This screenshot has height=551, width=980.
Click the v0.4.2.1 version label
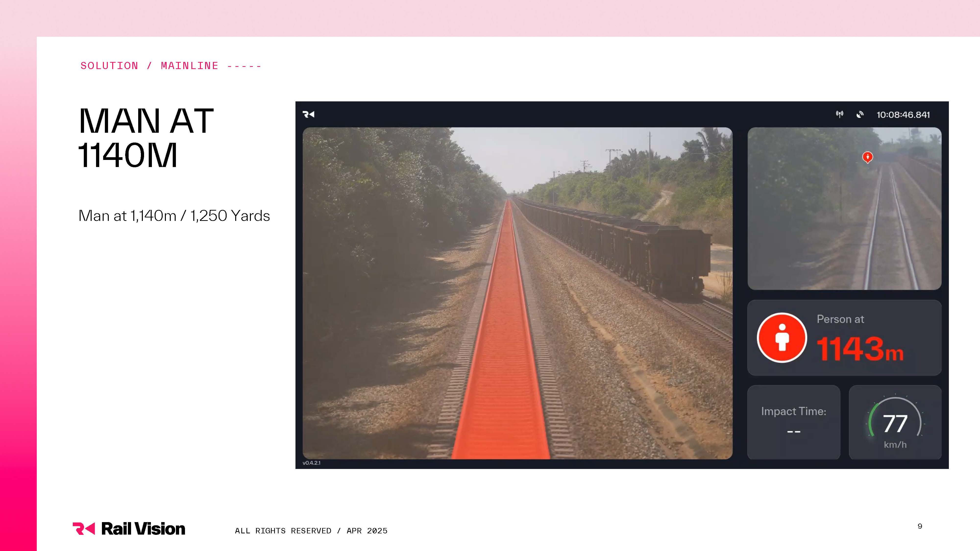[x=312, y=463]
